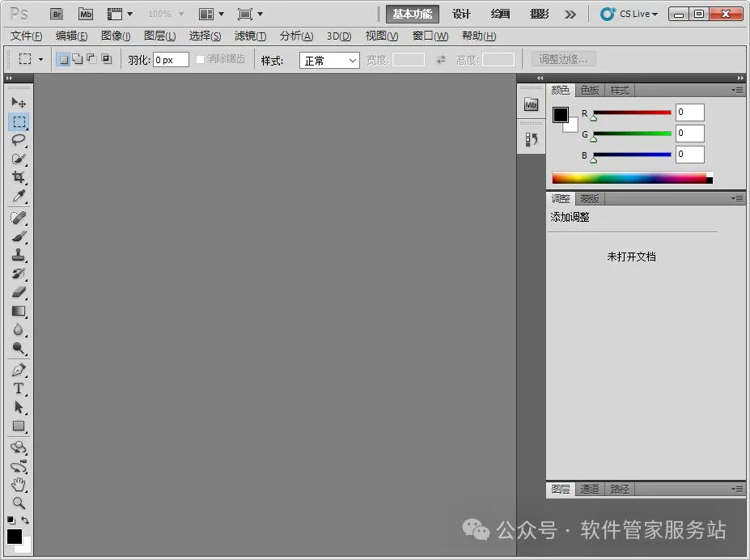Open the Mini Bridge panel in dock
Screen dimensions: 750x560
click(531, 104)
